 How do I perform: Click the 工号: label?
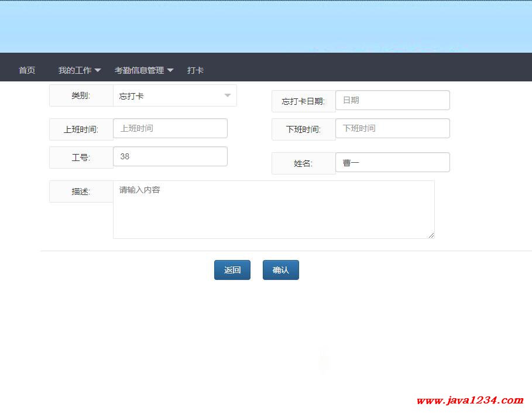[81, 158]
